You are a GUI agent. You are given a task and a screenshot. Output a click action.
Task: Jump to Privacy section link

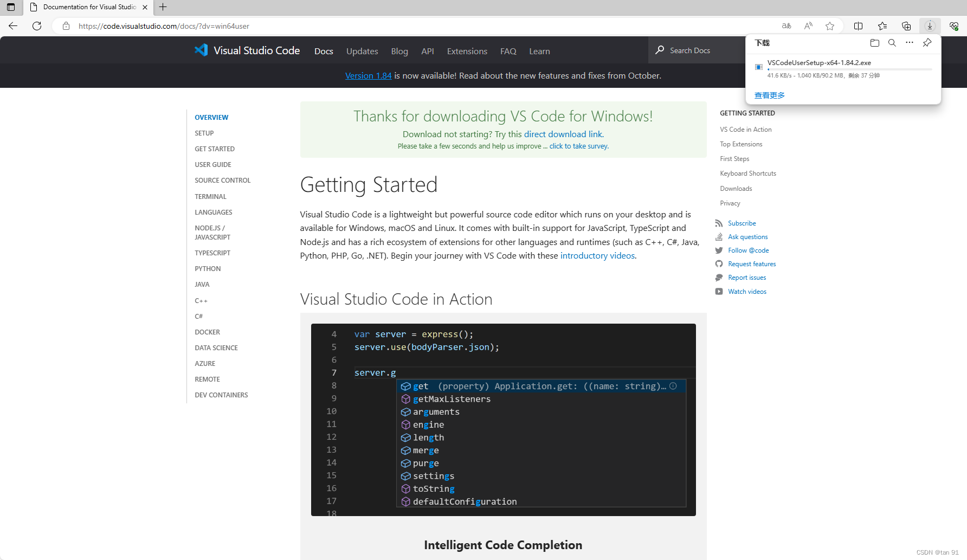[730, 203]
